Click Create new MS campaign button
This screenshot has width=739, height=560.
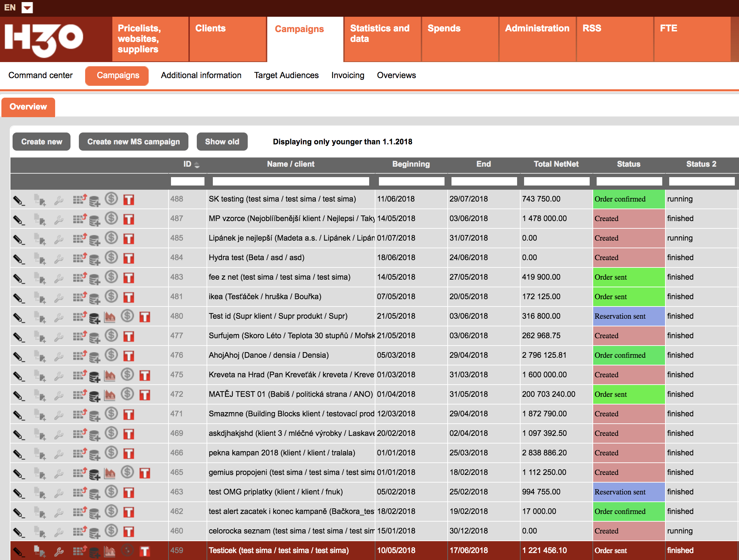(134, 142)
